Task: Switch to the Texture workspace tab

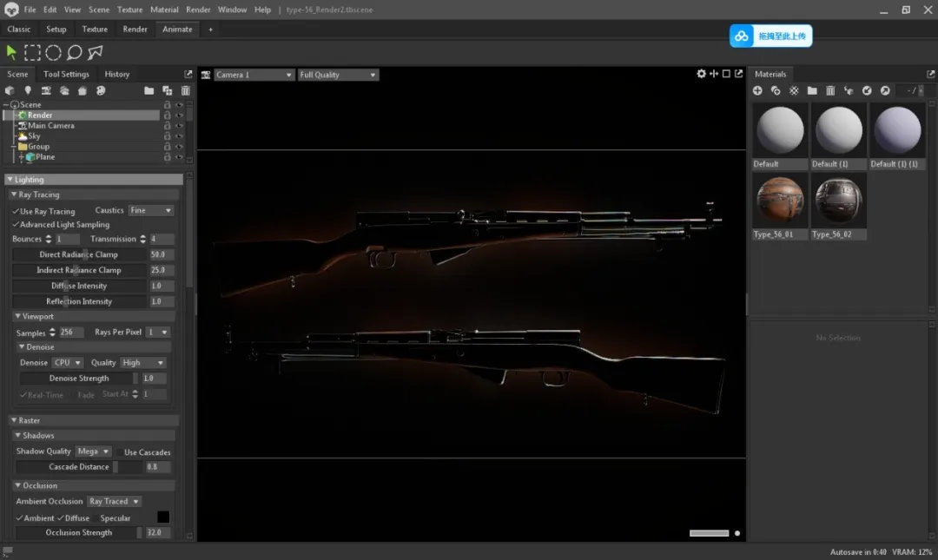Action: coord(95,29)
